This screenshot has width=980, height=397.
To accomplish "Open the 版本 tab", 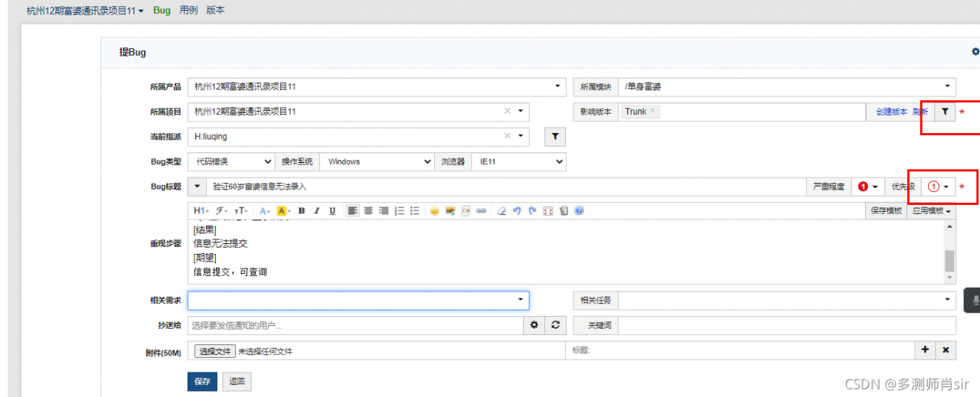I will point(215,11).
